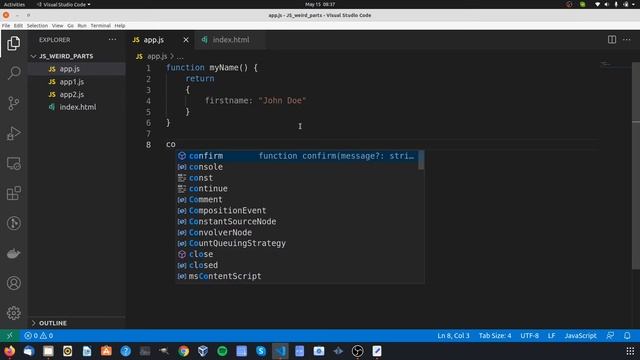Choose the confirm suggestion

297,156
